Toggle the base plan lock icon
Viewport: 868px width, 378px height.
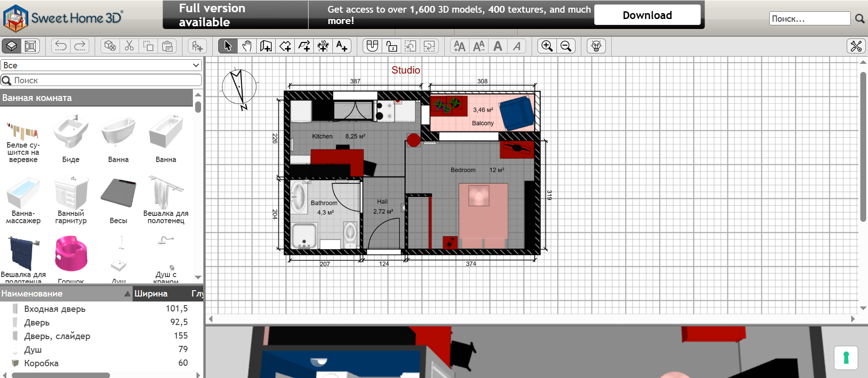point(392,46)
